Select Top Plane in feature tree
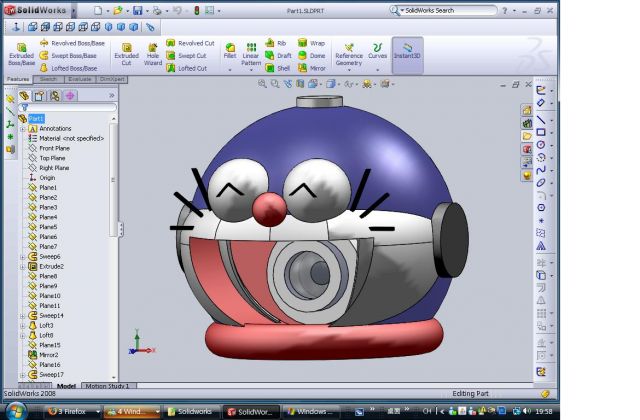This screenshot has height=420, width=640. [x=47, y=158]
